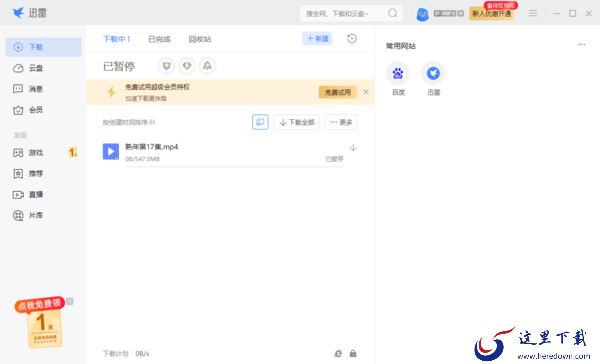The height and width of the screenshot is (364, 600).
Task: Click the browser icon in bottom bar
Action: pyautogui.click(x=338, y=353)
